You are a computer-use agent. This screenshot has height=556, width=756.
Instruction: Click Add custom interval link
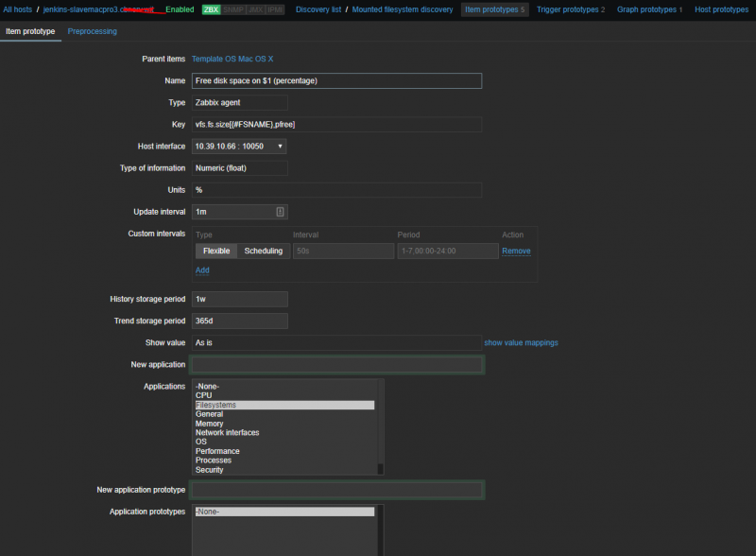pyautogui.click(x=202, y=270)
